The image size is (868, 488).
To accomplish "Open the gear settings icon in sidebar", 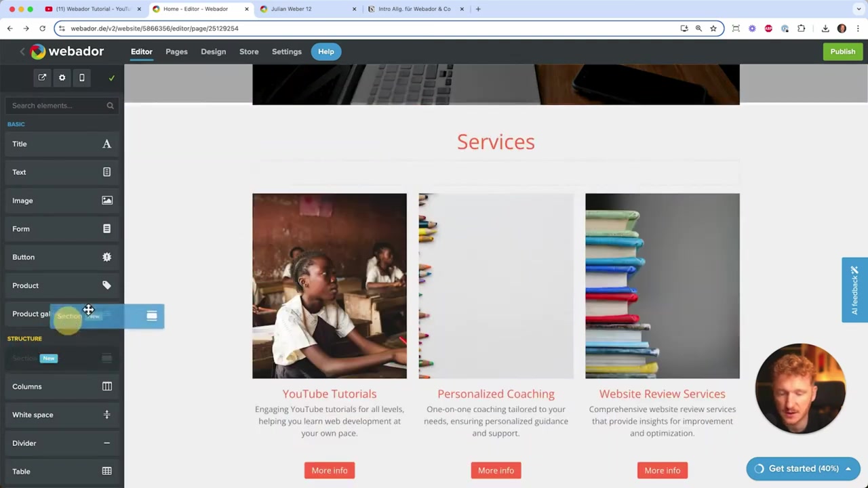I will (x=62, y=78).
